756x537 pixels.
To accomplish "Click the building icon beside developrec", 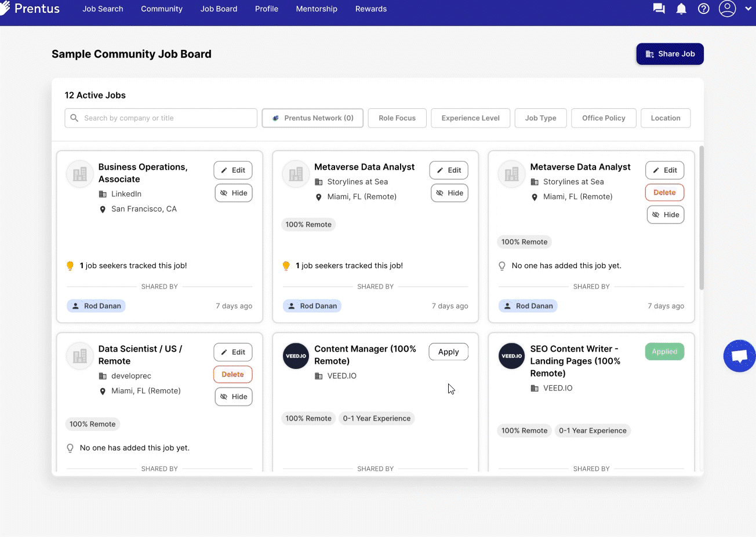I will point(103,376).
